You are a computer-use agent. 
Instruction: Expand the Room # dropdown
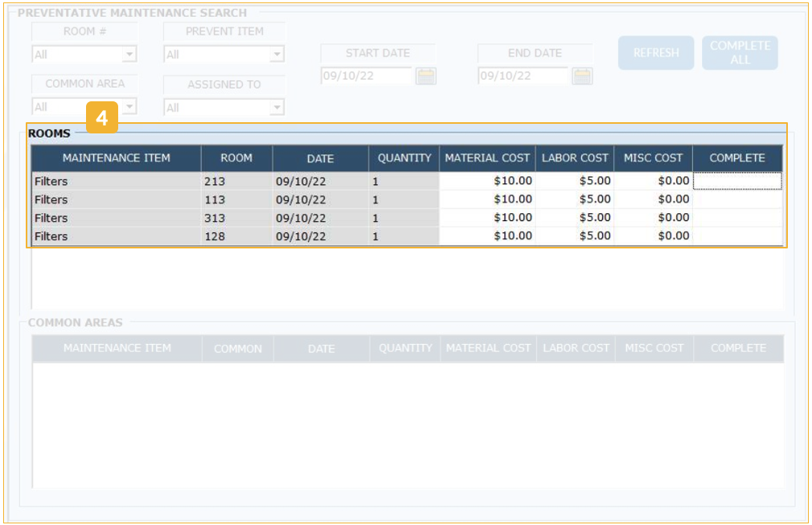click(129, 55)
